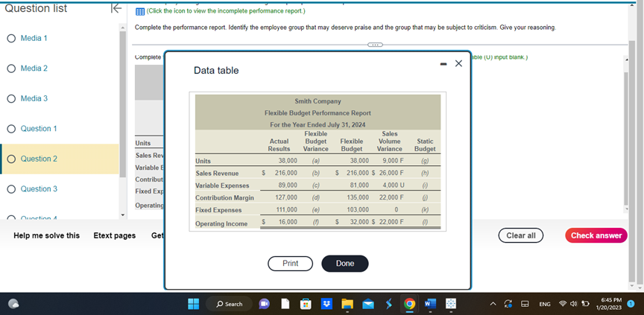Show hidden system tray icons
This screenshot has height=315, width=644.
494,304
